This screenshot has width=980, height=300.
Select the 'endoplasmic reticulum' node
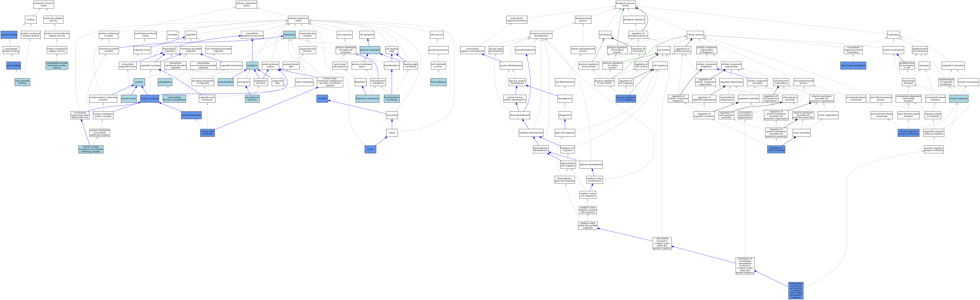pos(261,82)
